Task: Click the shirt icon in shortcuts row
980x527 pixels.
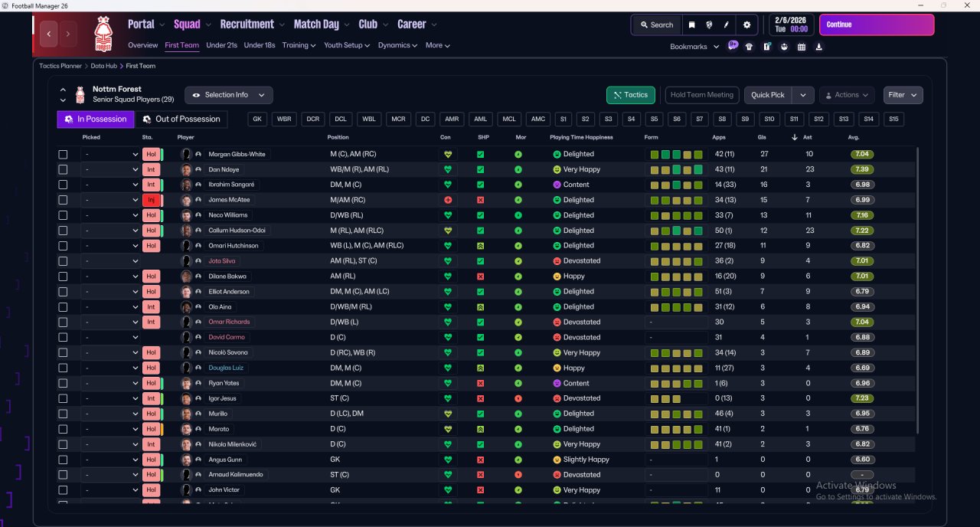Action: tap(749, 47)
